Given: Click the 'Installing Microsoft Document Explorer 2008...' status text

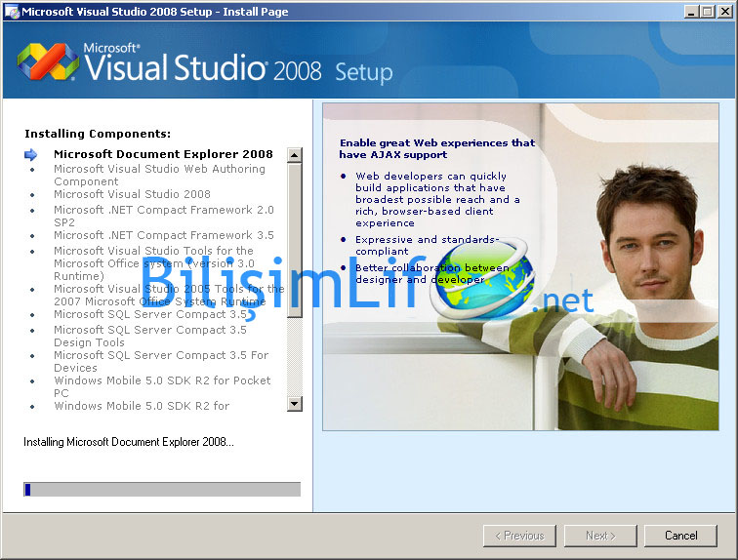Looking at the screenshot, I should [129, 442].
